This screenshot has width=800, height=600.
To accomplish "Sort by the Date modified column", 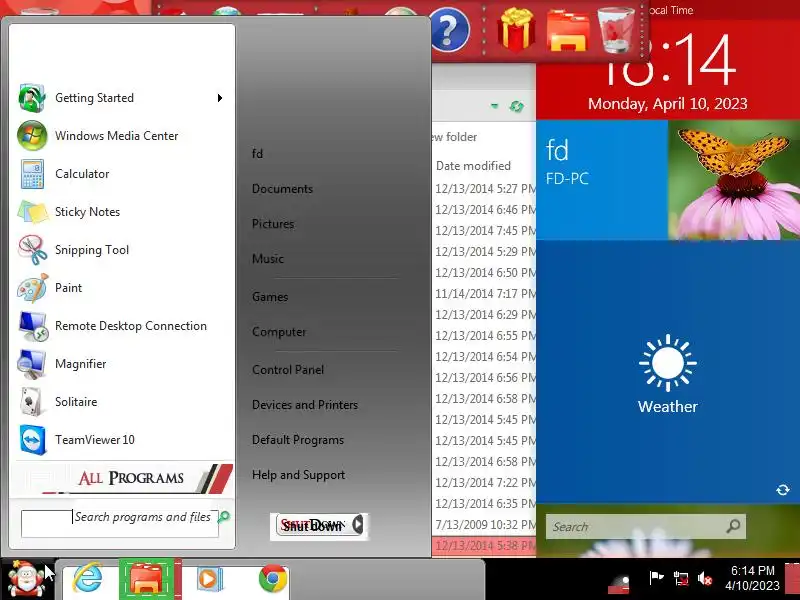I will pyautogui.click(x=473, y=166).
